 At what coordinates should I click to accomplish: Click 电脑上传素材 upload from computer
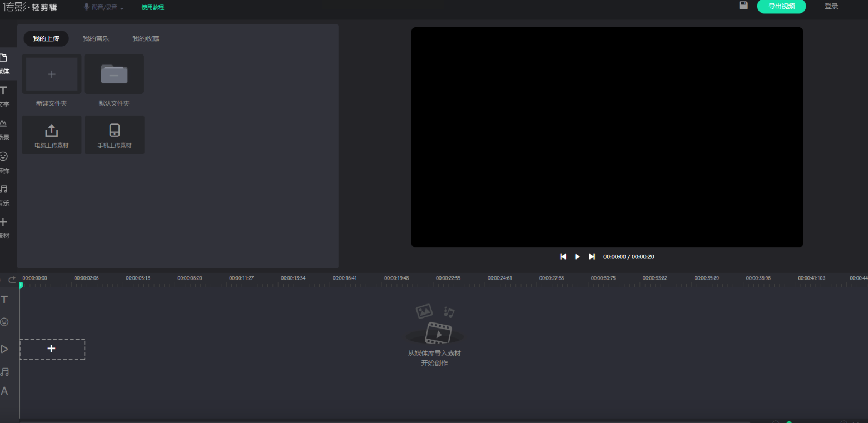[52, 135]
